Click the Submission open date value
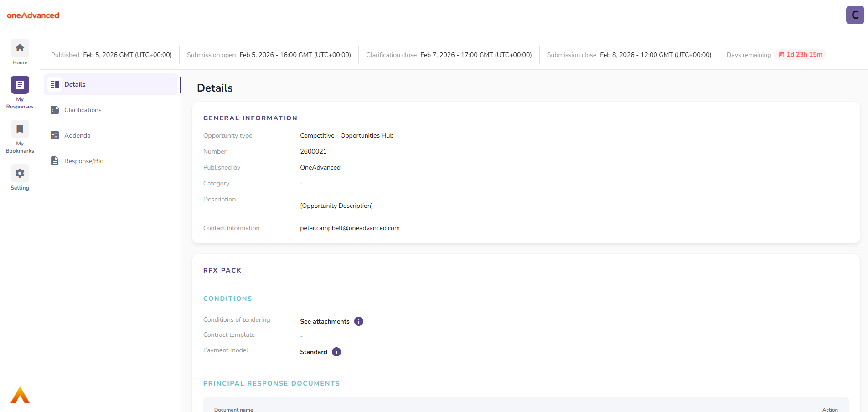 (295, 55)
